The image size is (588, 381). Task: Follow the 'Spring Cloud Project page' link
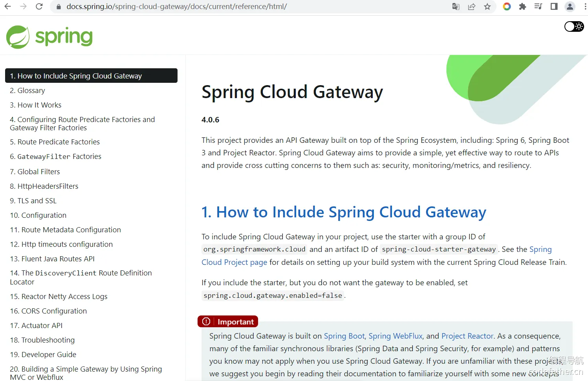click(234, 262)
